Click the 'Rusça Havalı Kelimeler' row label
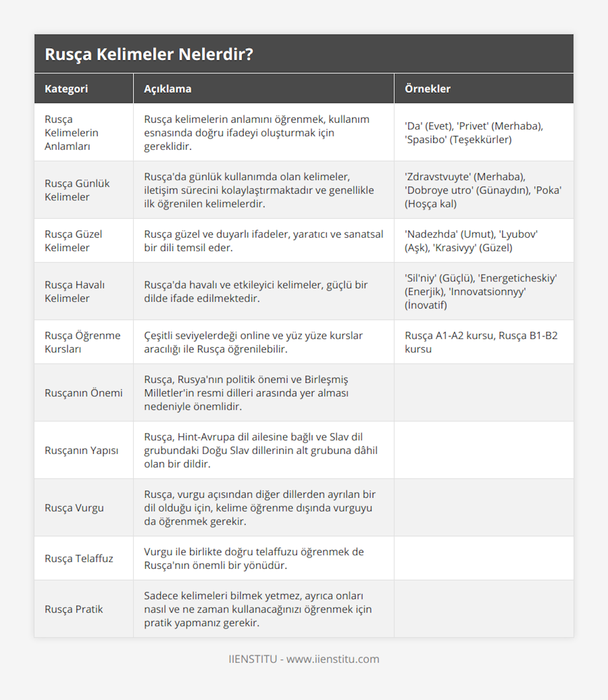Viewport: 608px width, 700px height. 74,291
